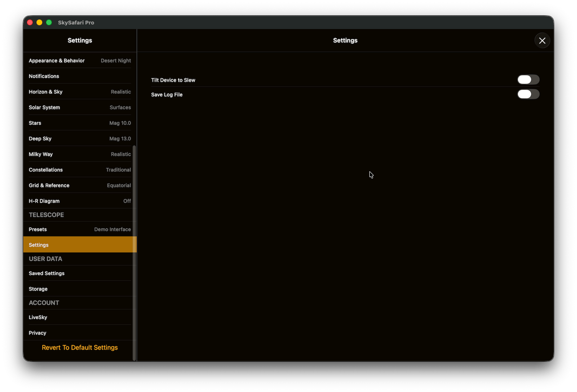Select the Milky Way row
This screenshot has width=577, height=392.
point(80,154)
